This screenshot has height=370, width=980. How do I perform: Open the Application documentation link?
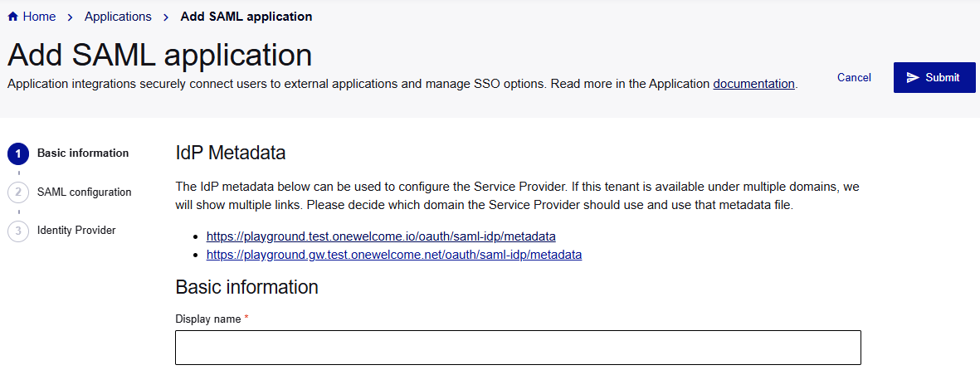[x=753, y=84]
